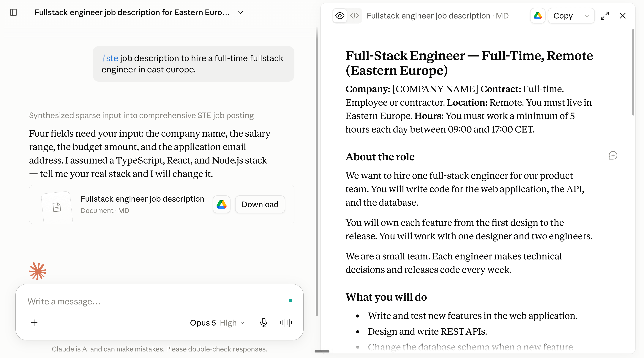Expand the artifact to fullscreen
This screenshot has width=644, height=358.
pyautogui.click(x=605, y=16)
